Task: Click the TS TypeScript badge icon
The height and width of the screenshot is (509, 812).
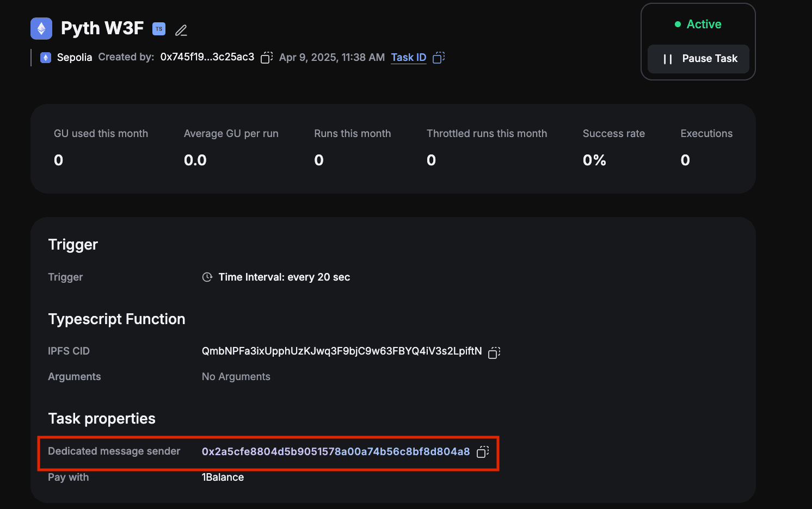Action: coord(159,29)
